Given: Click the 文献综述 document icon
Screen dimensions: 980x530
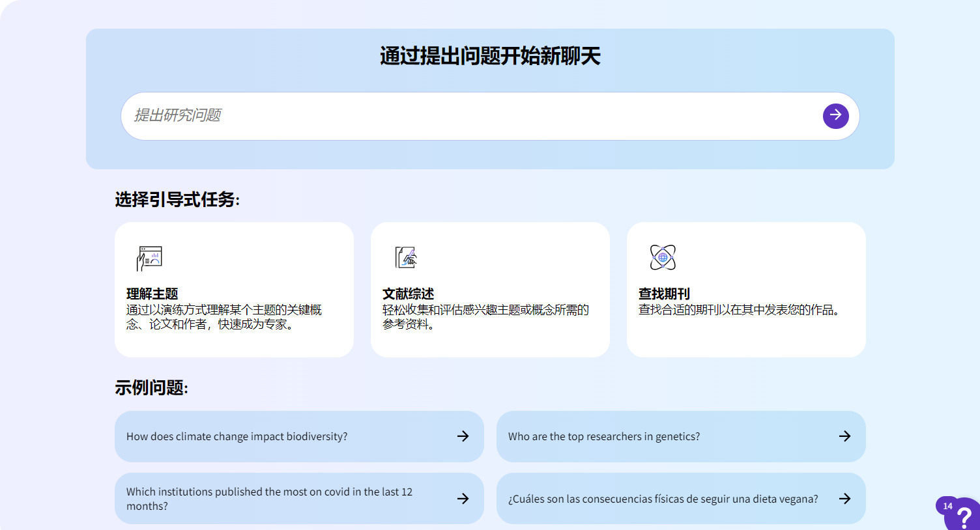Looking at the screenshot, I should 406,258.
